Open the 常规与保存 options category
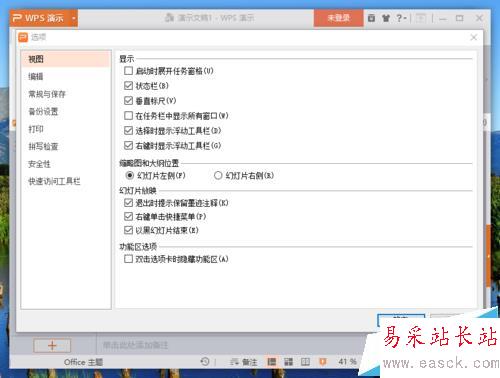500x378 pixels. click(66, 94)
